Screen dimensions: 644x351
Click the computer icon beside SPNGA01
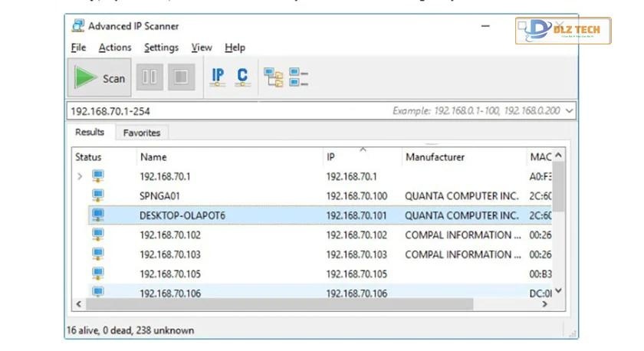point(98,195)
